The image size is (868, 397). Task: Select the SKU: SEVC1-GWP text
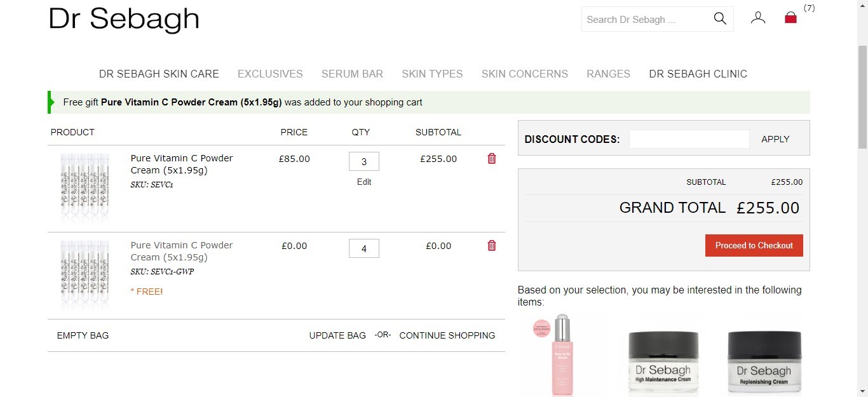[x=162, y=272]
